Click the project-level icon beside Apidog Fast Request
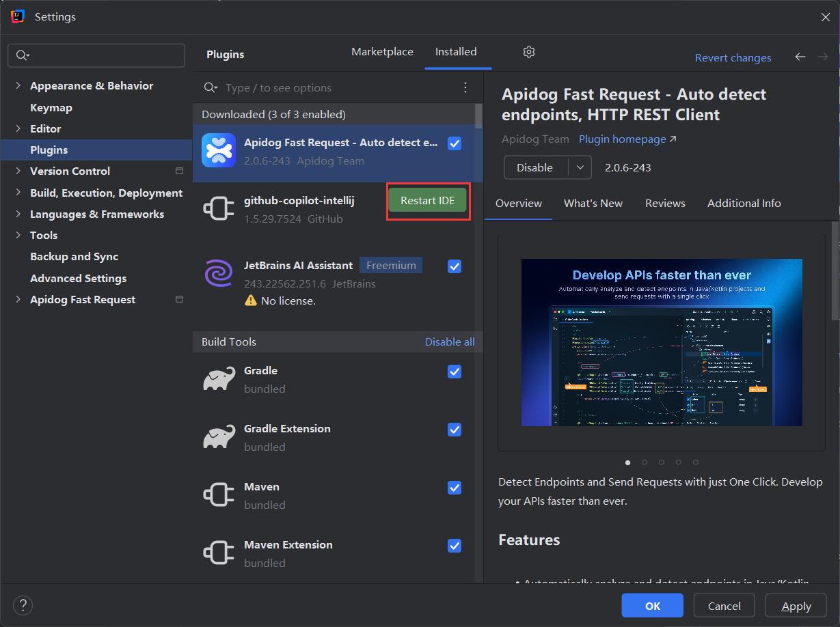840x627 pixels. 180,299
